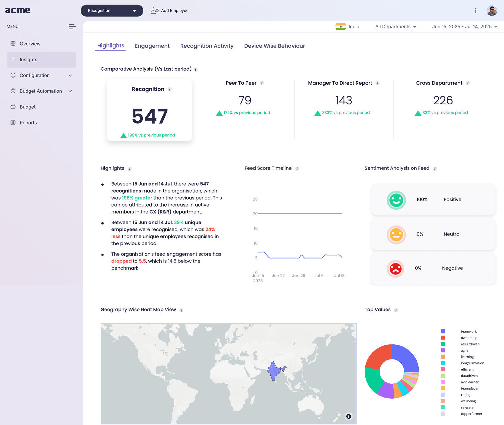Switch to the Engagement tab
This screenshot has width=504, height=425.
[152, 46]
